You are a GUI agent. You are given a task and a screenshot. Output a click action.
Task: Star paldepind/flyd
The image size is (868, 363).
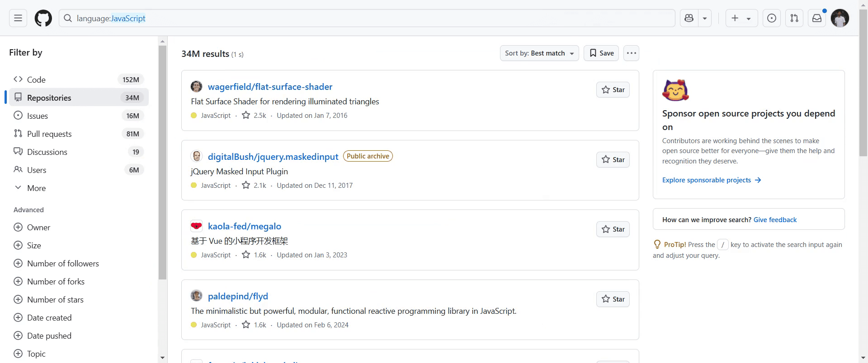point(613,299)
